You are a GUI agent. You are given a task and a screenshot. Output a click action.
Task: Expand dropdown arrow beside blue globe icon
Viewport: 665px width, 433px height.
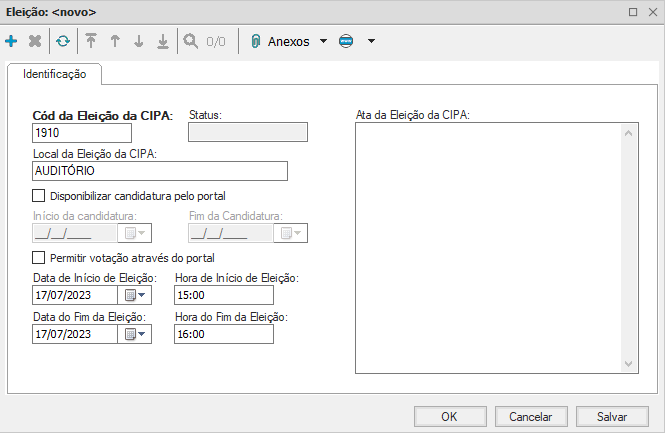point(371,42)
